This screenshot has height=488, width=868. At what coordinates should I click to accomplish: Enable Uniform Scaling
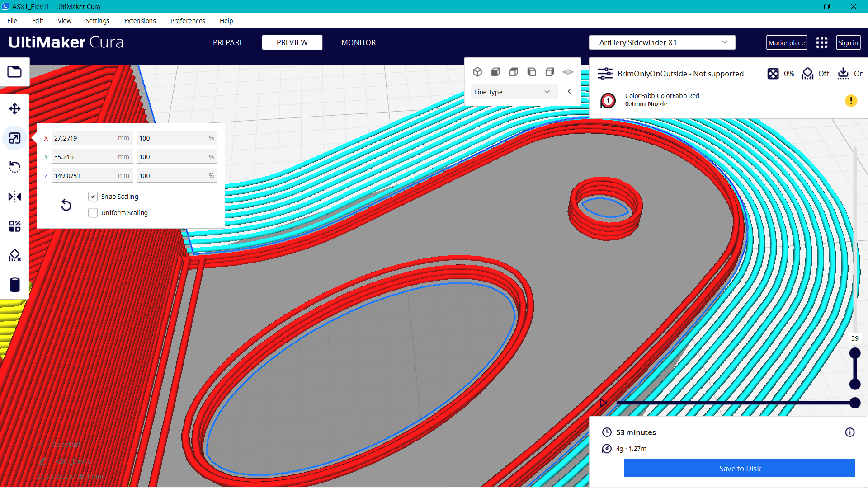(x=93, y=212)
